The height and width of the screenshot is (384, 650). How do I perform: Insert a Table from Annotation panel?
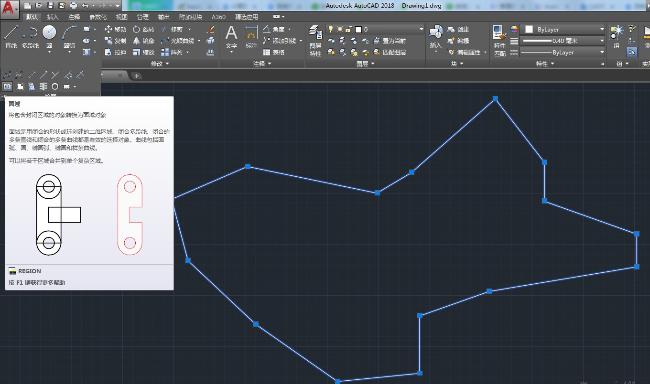pos(274,52)
